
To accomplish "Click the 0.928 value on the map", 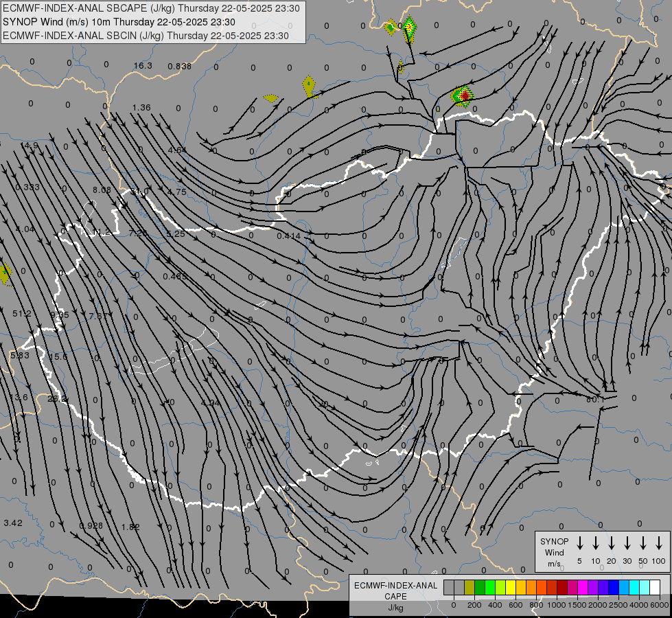I will 91,525.
